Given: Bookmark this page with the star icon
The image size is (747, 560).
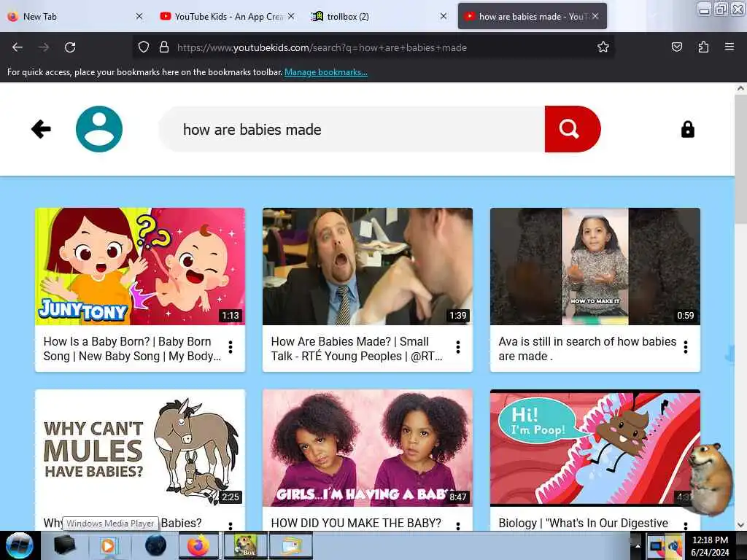Looking at the screenshot, I should 603,47.
